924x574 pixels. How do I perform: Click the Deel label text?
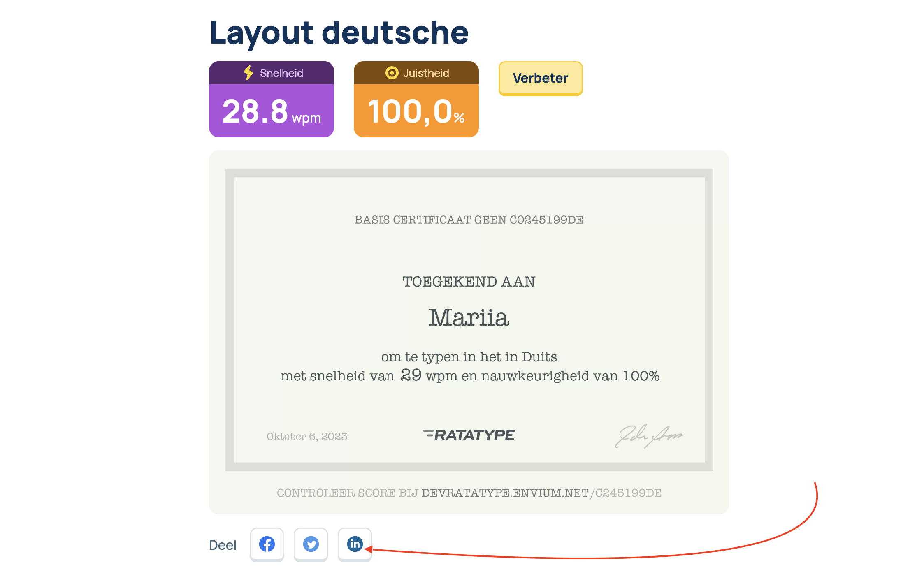coord(223,545)
